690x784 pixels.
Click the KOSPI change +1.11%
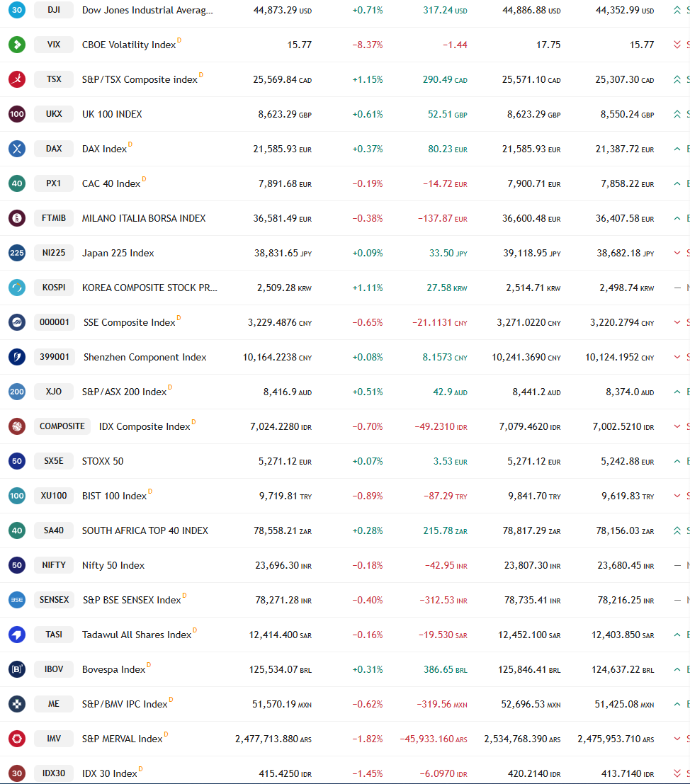click(368, 288)
